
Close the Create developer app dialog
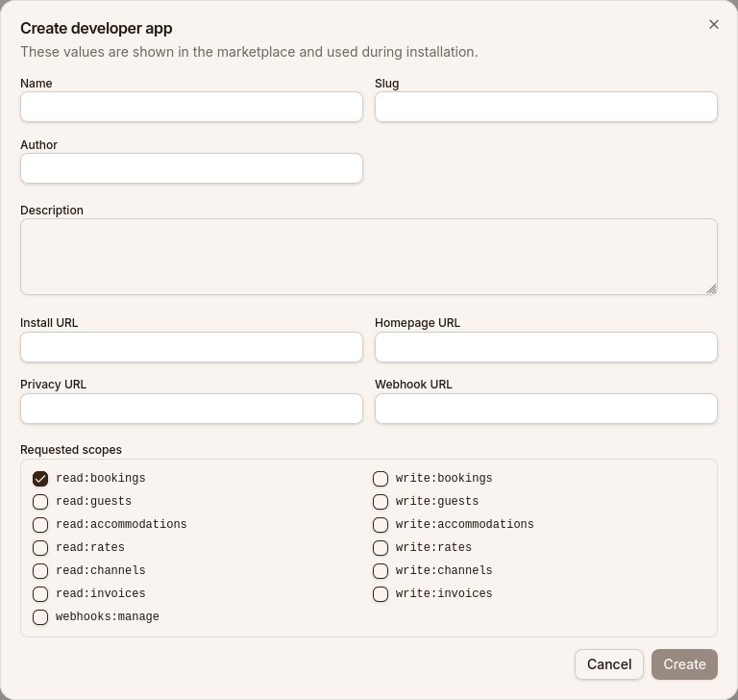click(x=714, y=24)
